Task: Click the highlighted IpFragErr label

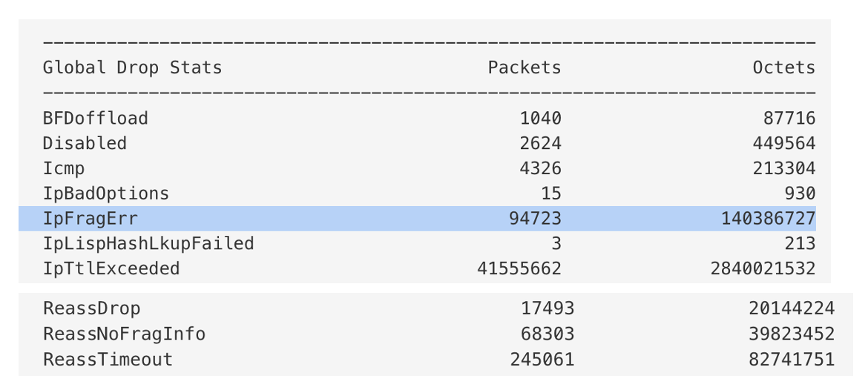Action: 91,219
